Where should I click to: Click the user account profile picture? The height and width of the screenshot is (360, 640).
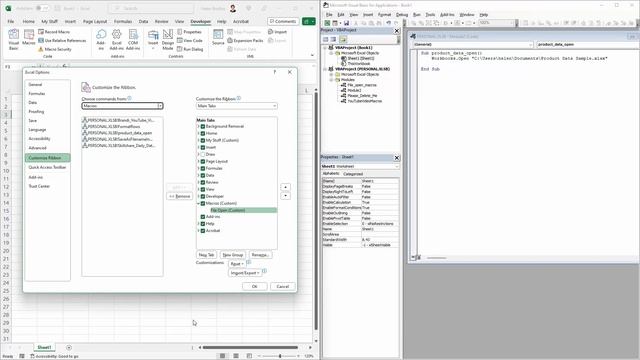[233, 8]
